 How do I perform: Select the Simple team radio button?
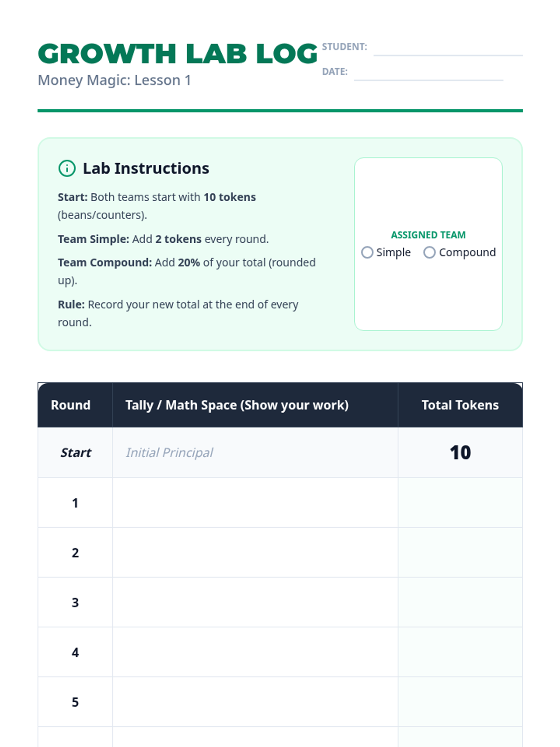click(x=367, y=253)
